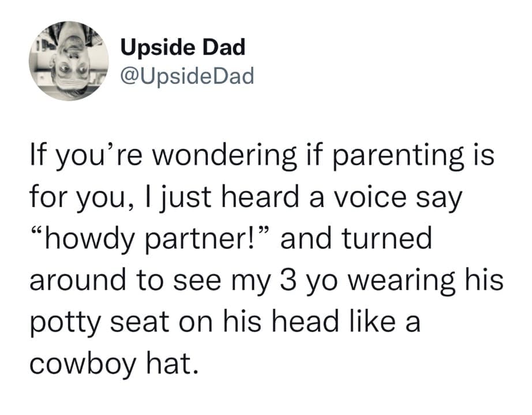Click the @UpsideDad handle
Screen dimensions: 532x415
[187, 76]
